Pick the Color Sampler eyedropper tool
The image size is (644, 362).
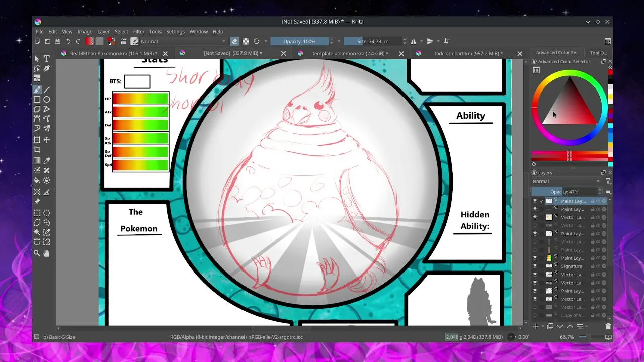pos(47,161)
